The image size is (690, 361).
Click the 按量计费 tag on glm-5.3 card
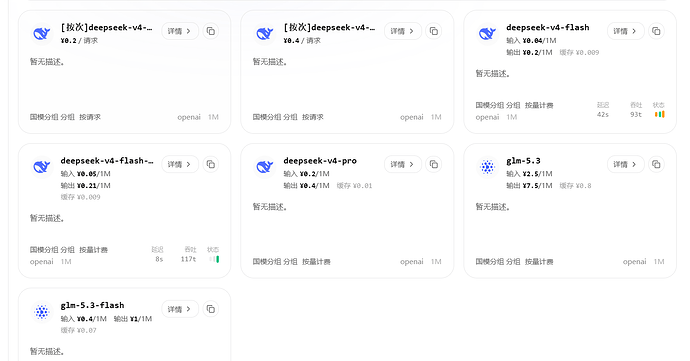(x=539, y=262)
